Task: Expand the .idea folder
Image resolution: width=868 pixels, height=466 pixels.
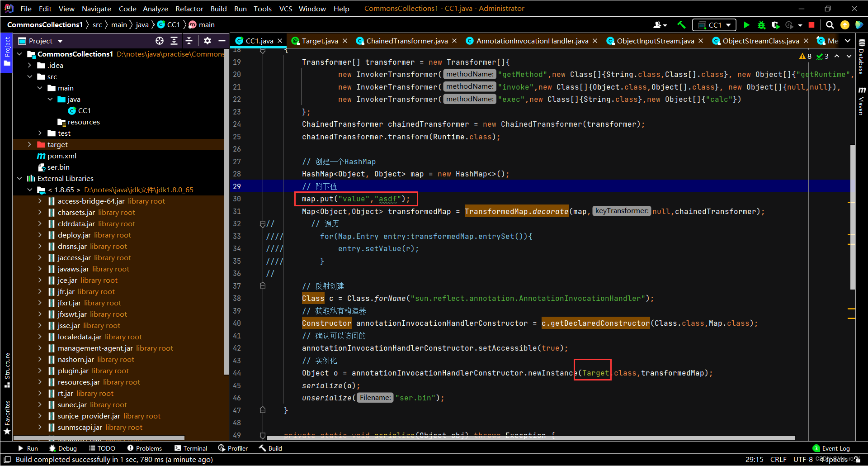Action: click(x=30, y=65)
